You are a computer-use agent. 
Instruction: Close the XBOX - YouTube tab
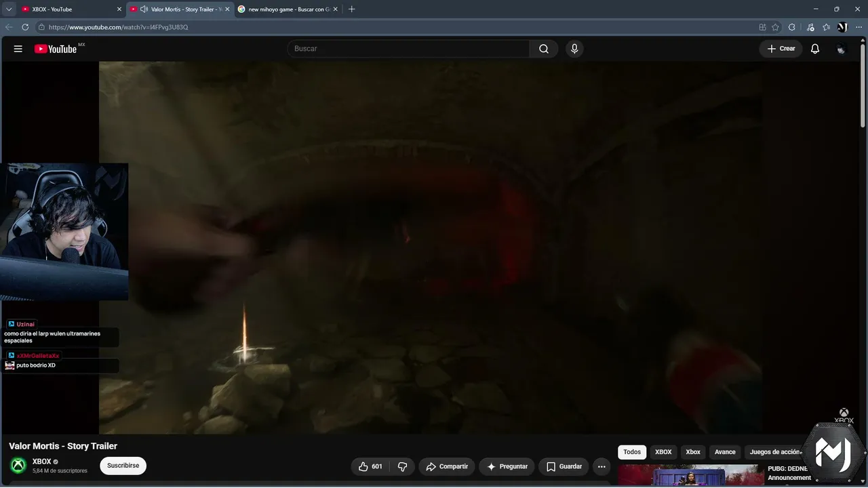tap(119, 9)
